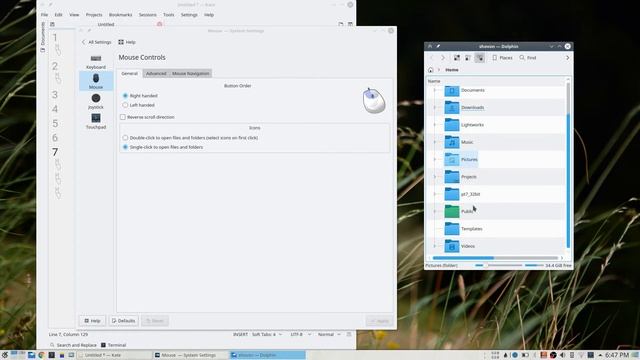Open Kate's File menu
Image resolution: width=640 pixels, height=360 pixels.
pos(44,15)
